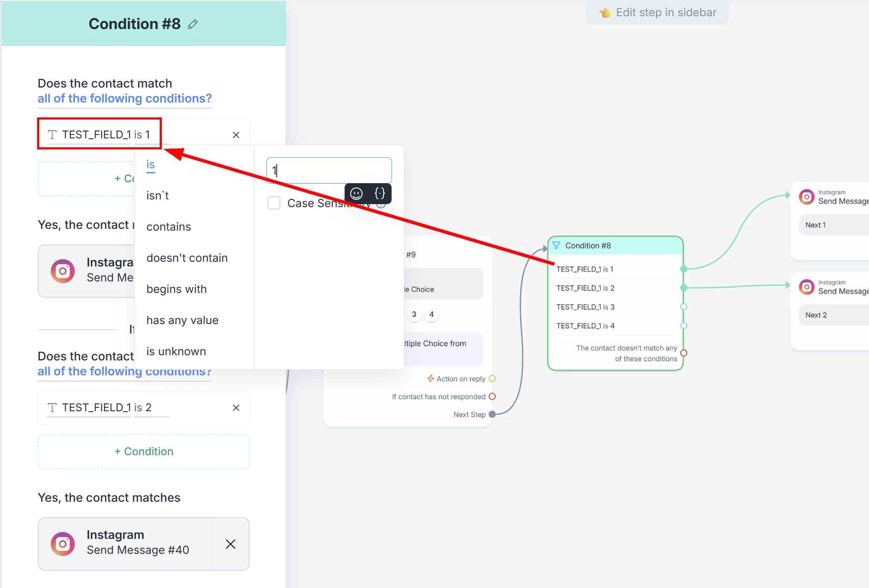Select the 'contains' operator option
The width and height of the screenshot is (869, 588).
169,227
